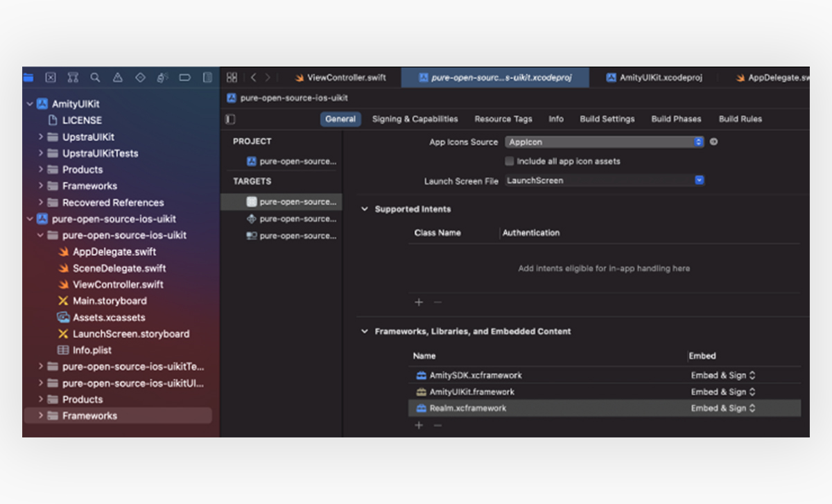Viewport: 832px width, 504px height.
Task: Expand the UpstraUIKitTests folder
Action: pos(41,153)
